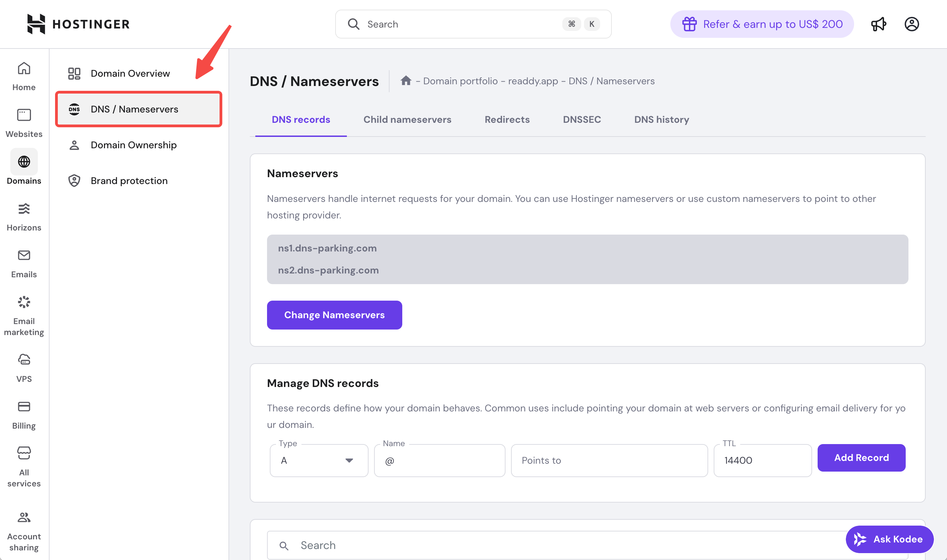947x560 pixels.
Task: Open the Emails sidebar icon
Action: [24, 256]
